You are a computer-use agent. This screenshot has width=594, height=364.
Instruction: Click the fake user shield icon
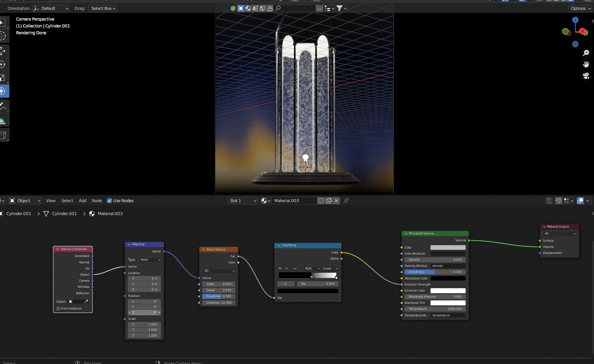click(321, 201)
